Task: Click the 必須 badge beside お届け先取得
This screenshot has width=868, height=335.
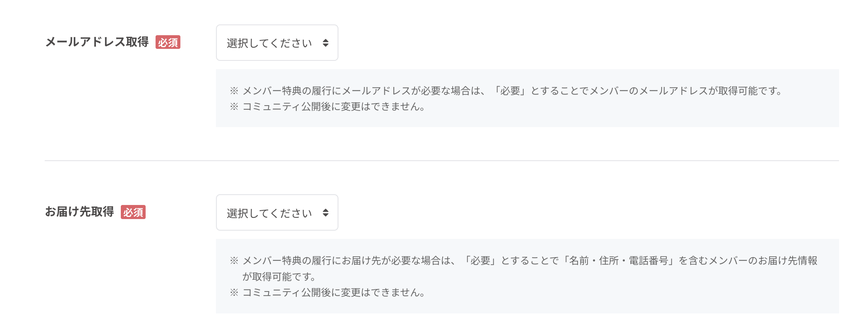Action: click(x=133, y=212)
